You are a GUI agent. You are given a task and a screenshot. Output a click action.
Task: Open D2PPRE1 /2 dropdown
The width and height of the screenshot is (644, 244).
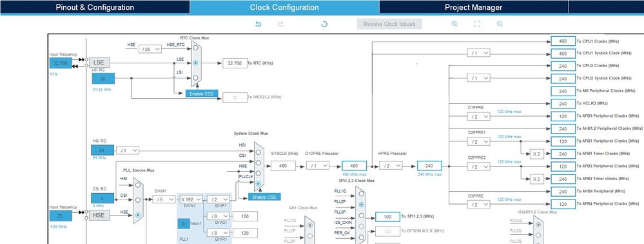tap(478, 141)
